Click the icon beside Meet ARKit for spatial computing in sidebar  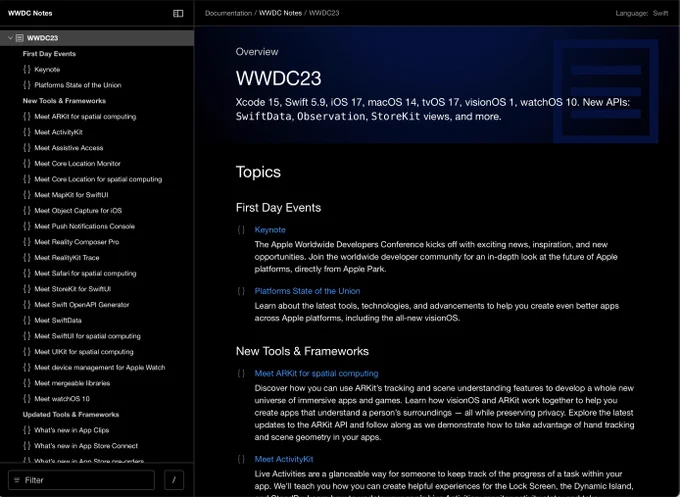(27, 116)
